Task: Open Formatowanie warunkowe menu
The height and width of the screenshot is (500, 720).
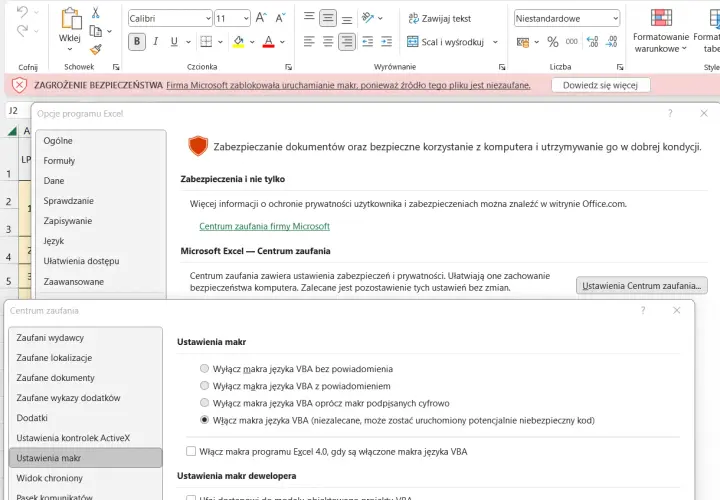Action: (x=661, y=31)
